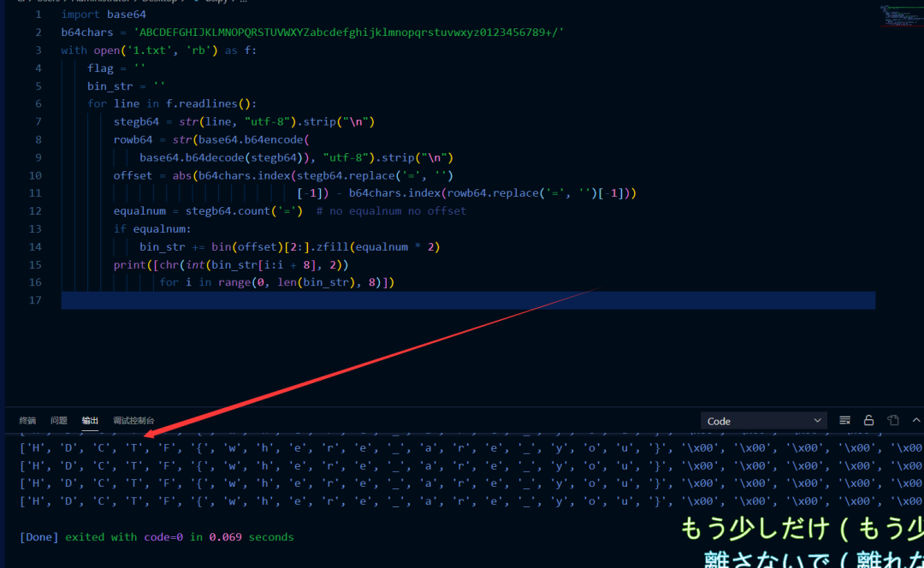924x568 pixels.
Task: Clear the output panel contents
Action: pyautogui.click(x=844, y=420)
